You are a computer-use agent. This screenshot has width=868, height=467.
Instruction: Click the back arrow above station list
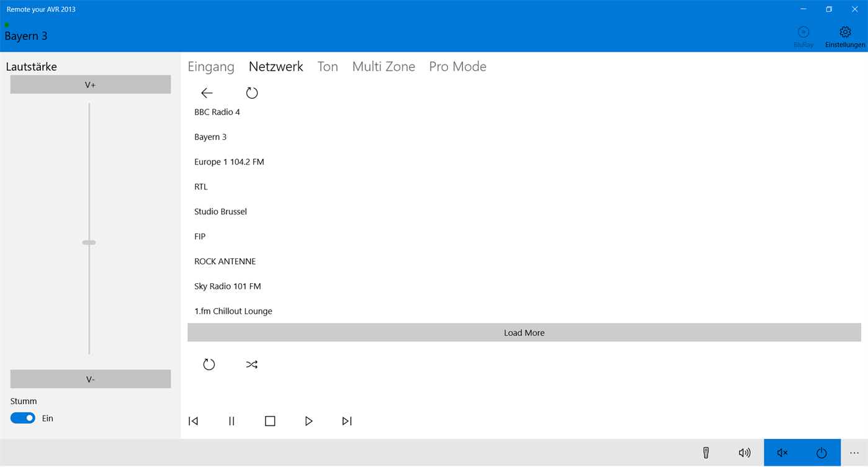207,93
